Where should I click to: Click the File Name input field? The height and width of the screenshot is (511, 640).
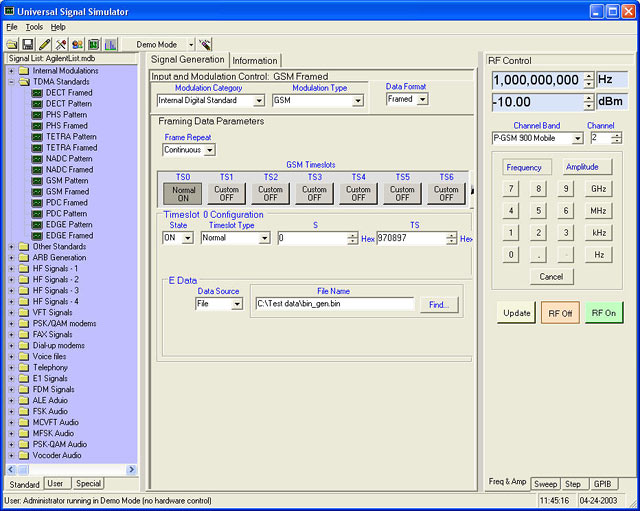(334, 304)
